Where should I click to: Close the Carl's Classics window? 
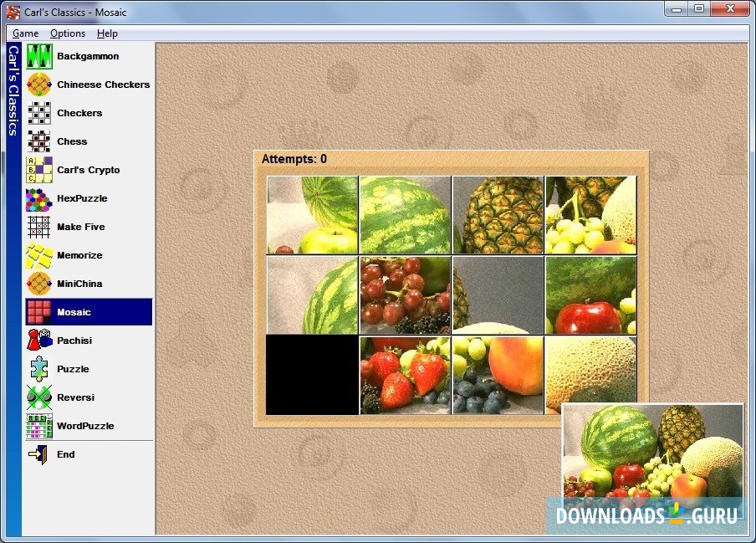pos(730,8)
